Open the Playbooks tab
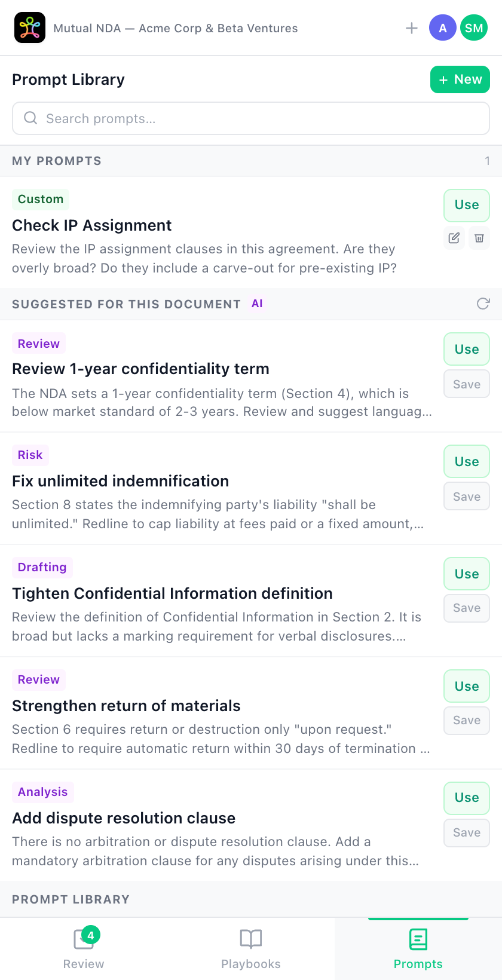The height and width of the screenshot is (980, 502). pos(251,948)
